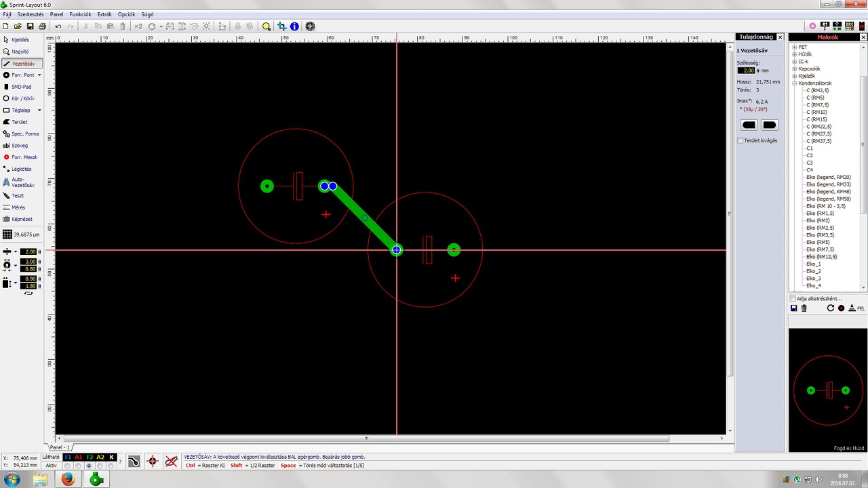The height and width of the screenshot is (488, 868).
Task: Click the pink ring icon in top-right toolbar
Action: (x=812, y=26)
